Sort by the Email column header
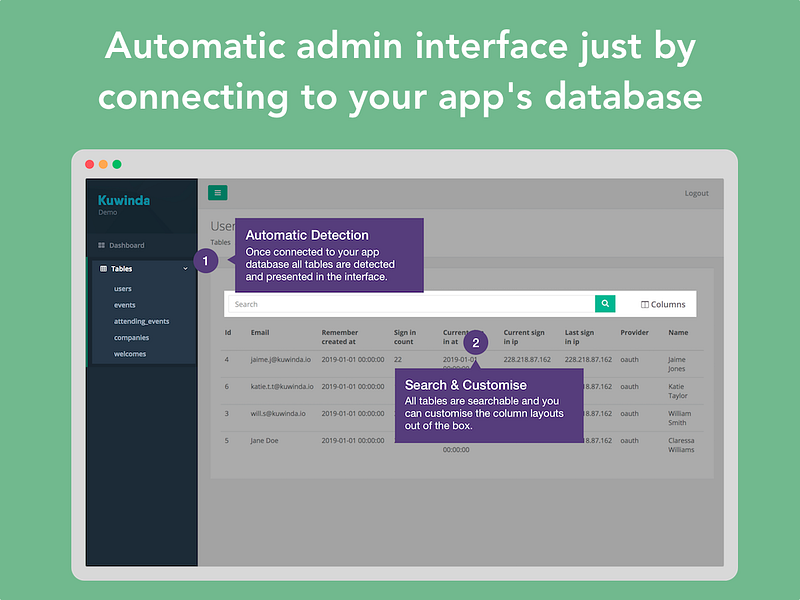 coord(260,333)
